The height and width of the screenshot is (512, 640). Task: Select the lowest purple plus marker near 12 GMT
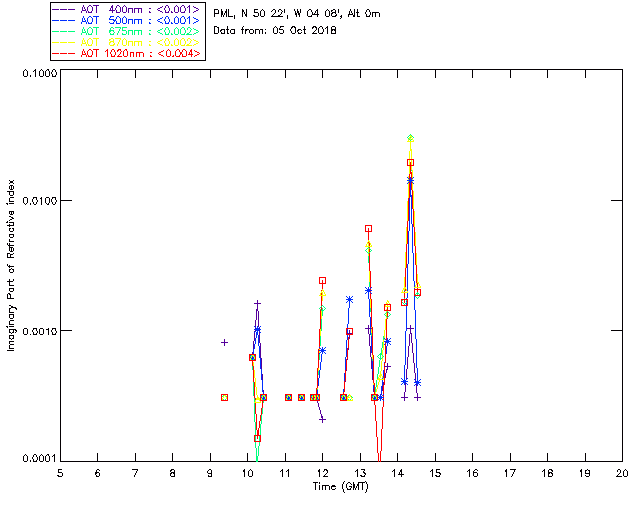tap(322, 419)
